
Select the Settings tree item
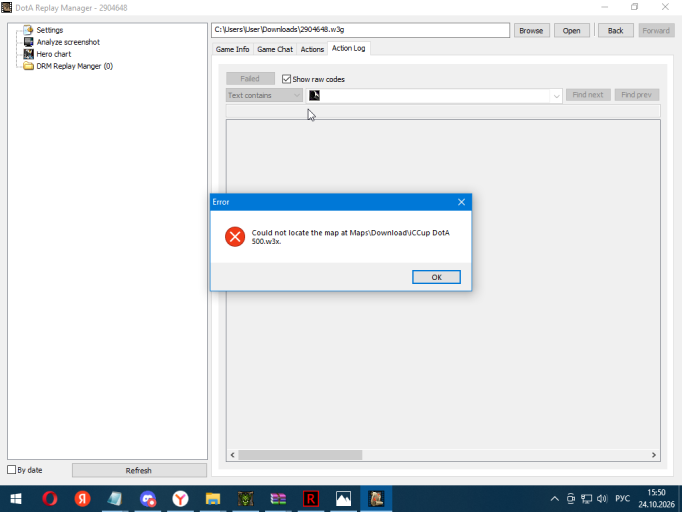coord(50,30)
